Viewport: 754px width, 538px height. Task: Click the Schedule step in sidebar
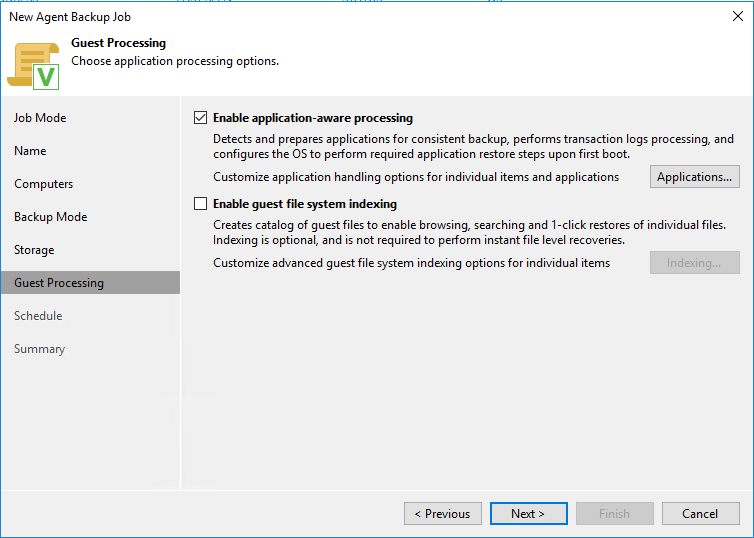38,316
